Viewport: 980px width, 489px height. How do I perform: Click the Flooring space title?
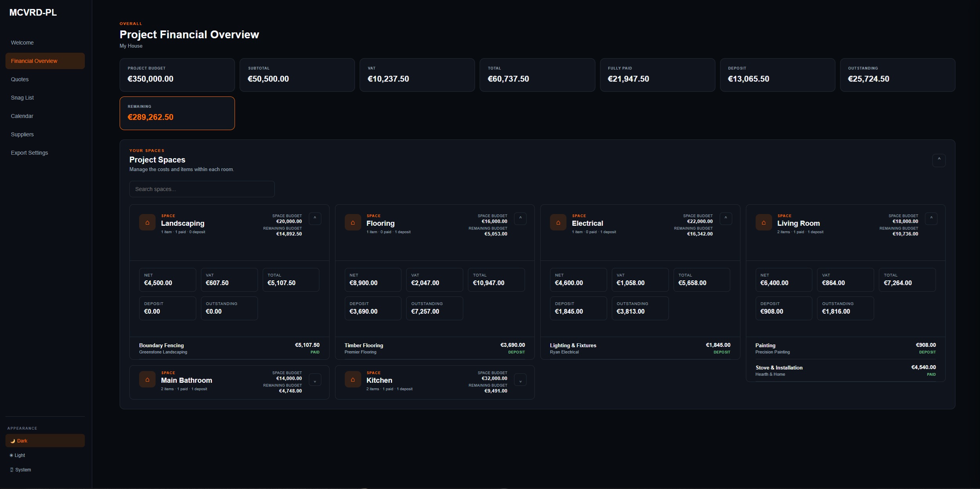[x=380, y=223]
